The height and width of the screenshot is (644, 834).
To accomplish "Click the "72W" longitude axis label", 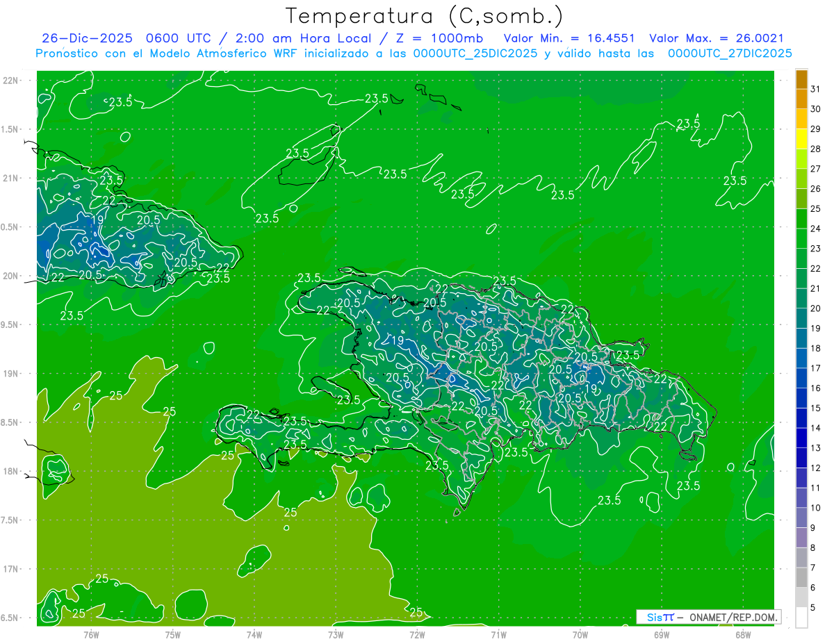I will point(417,635).
